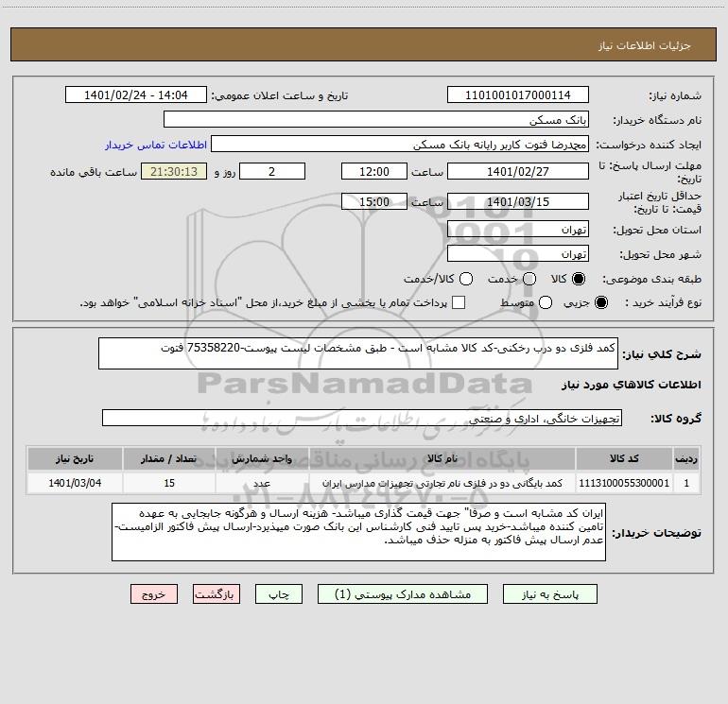
Task: Click the کد کالا column header
Action: click(624, 458)
